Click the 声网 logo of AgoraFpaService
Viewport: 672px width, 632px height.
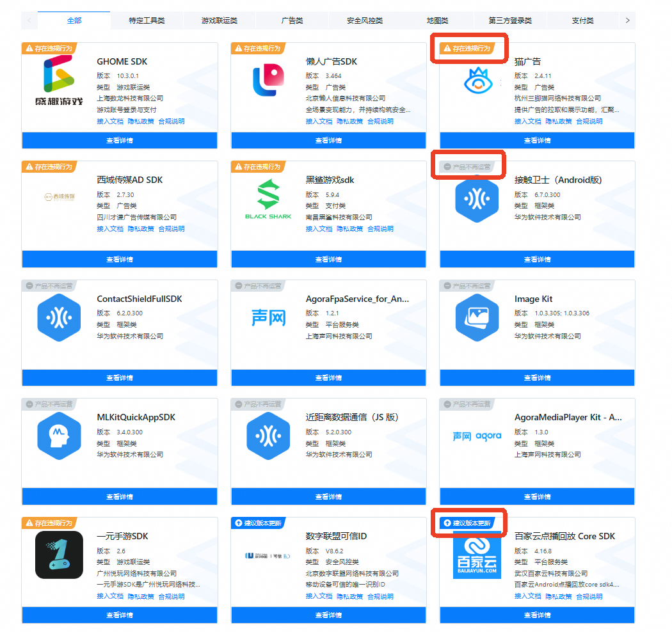point(268,318)
